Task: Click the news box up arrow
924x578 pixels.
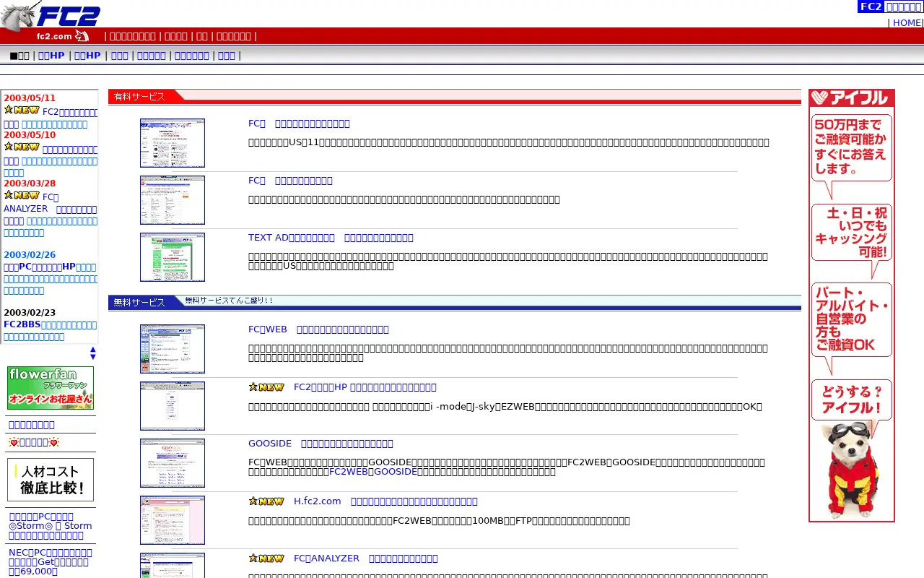Action: 92,350
